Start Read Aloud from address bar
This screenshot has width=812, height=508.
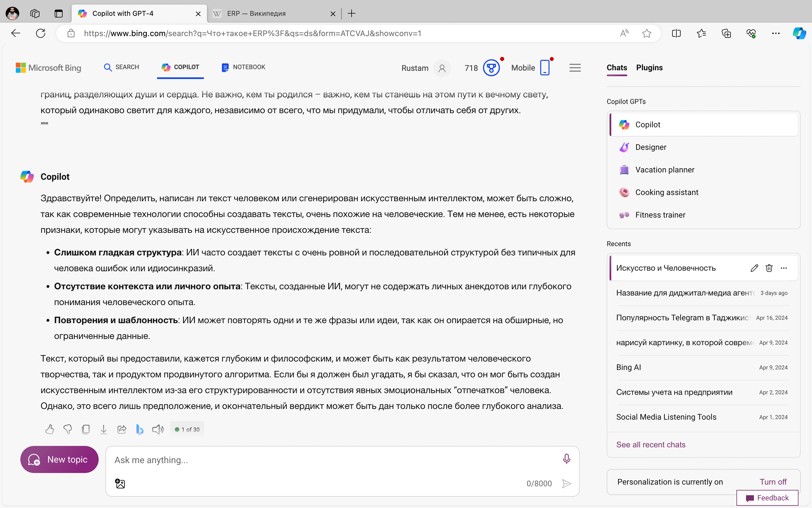[x=624, y=33]
